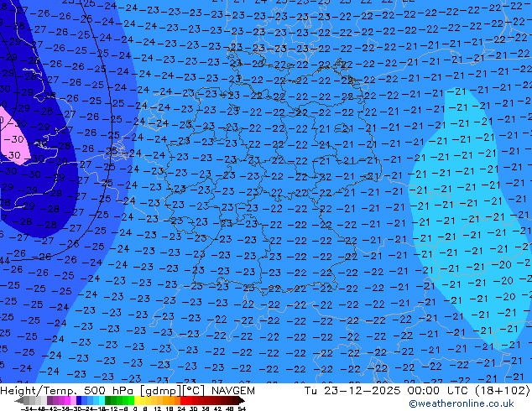Click the '54' maximum label on the legend
Viewport: 532px width, 411px height.
coord(242,408)
